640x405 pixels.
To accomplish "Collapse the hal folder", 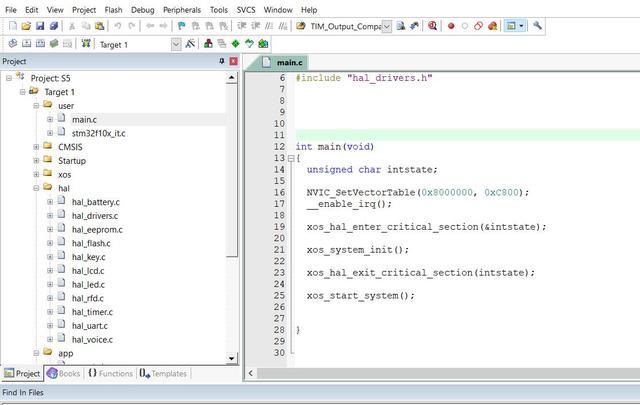I will click(x=36, y=188).
